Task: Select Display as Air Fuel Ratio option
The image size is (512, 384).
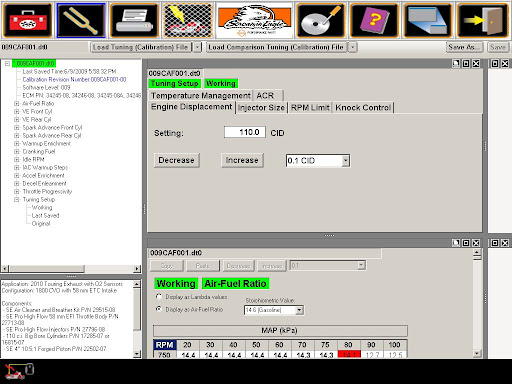Action: 159,309
